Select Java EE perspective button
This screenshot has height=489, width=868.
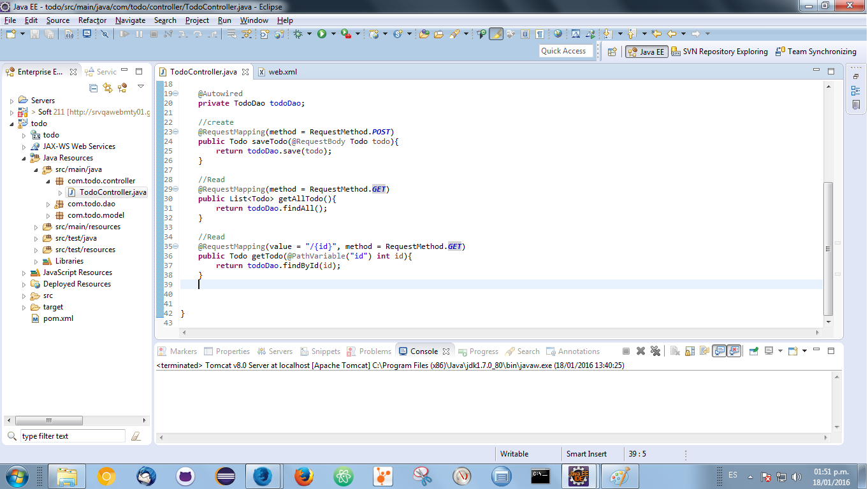pos(646,52)
